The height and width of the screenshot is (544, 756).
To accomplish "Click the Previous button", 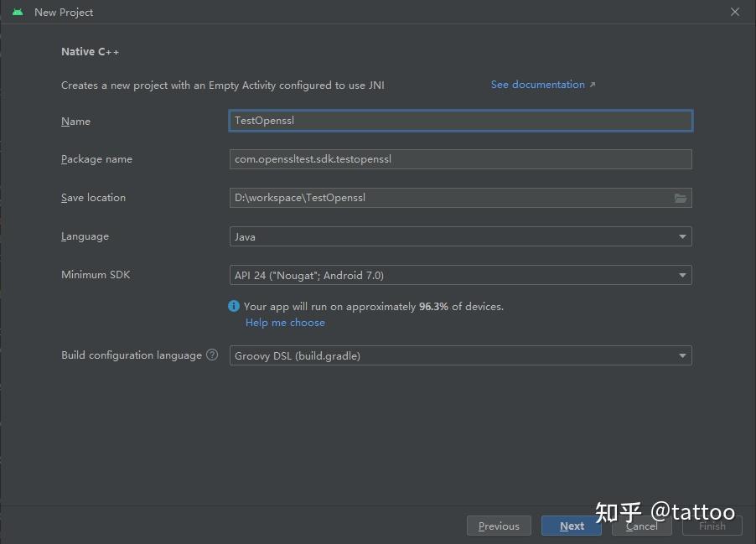I will [x=499, y=526].
